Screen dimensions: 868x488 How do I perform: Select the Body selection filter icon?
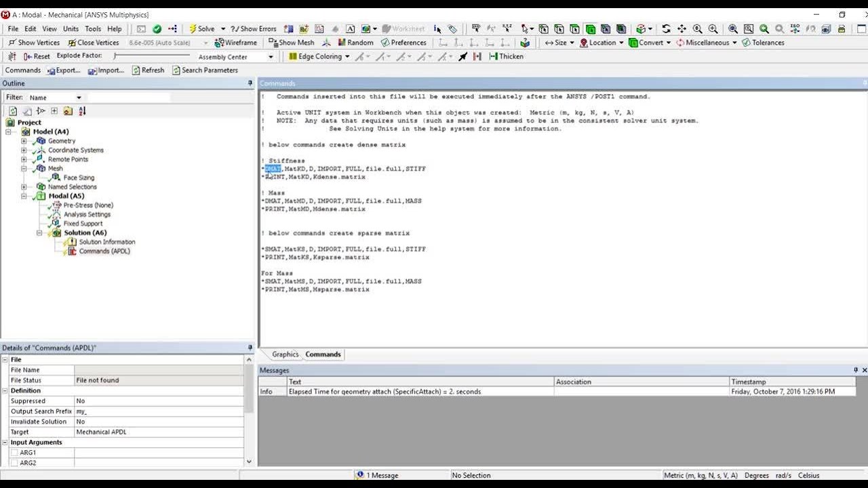(x=590, y=28)
